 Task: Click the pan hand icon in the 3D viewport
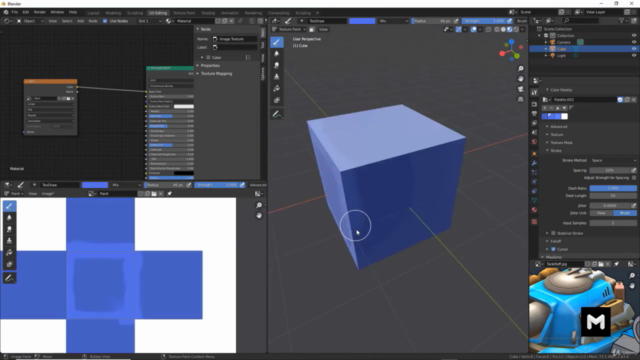pyautogui.click(x=520, y=79)
